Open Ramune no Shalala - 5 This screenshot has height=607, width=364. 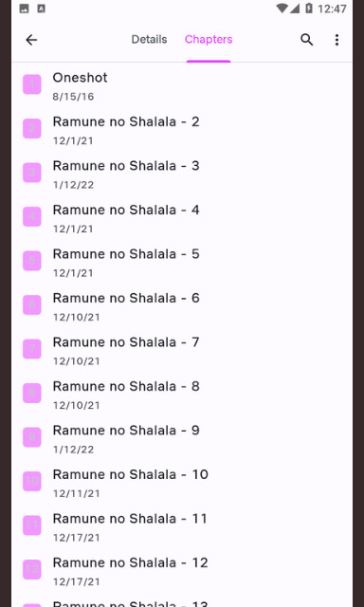tap(182, 261)
